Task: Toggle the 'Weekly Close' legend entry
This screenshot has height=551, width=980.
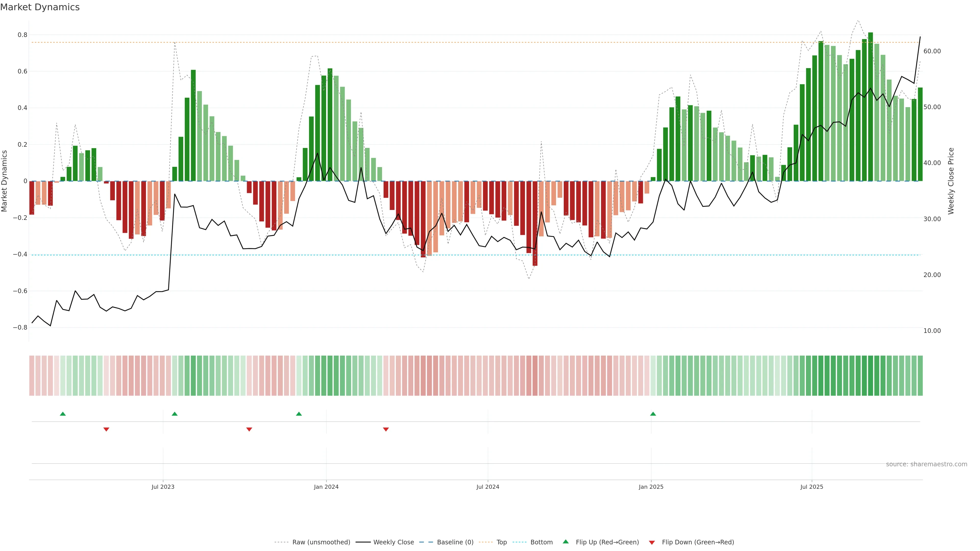Action: pyautogui.click(x=393, y=542)
